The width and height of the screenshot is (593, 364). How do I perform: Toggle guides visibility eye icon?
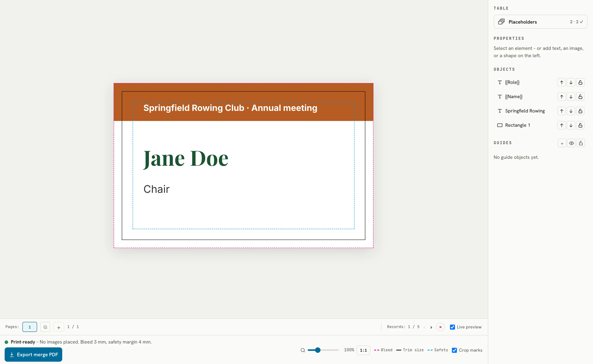pyautogui.click(x=571, y=143)
